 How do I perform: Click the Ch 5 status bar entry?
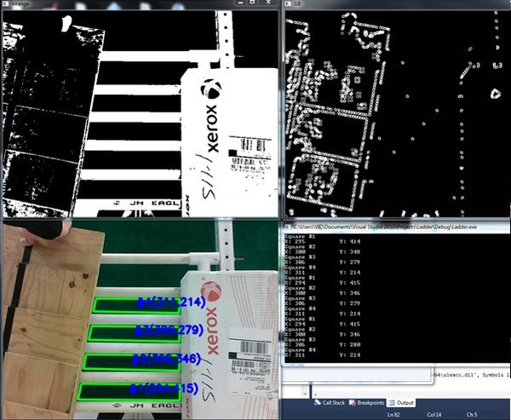tap(472, 415)
